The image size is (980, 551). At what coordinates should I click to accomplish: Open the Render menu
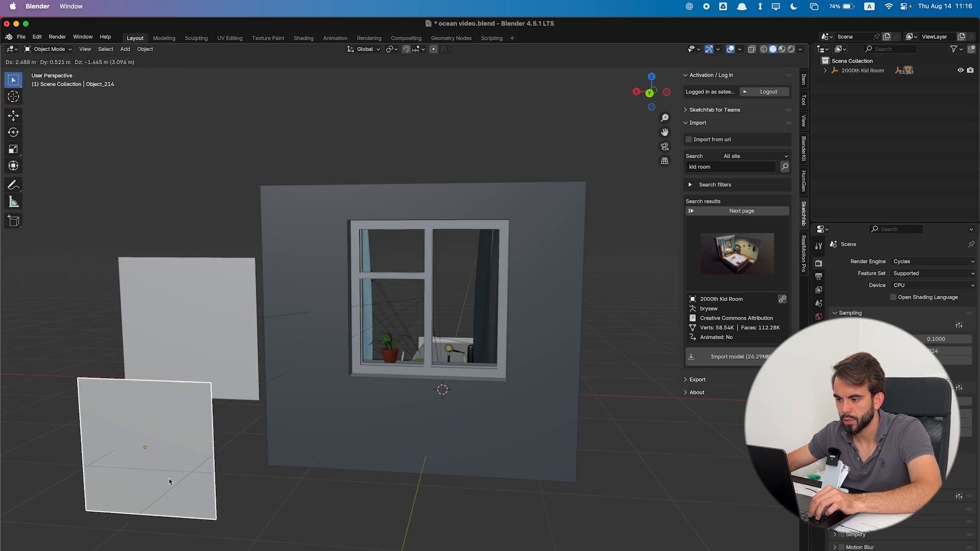[x=57, y=37]
